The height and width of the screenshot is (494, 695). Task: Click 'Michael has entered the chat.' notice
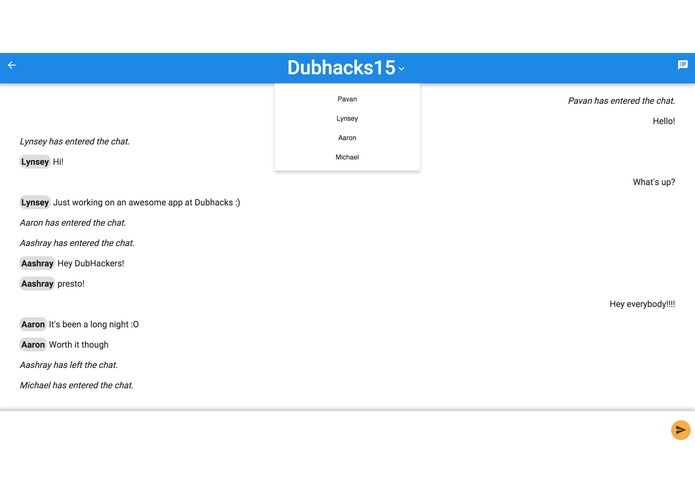(76, 385)
